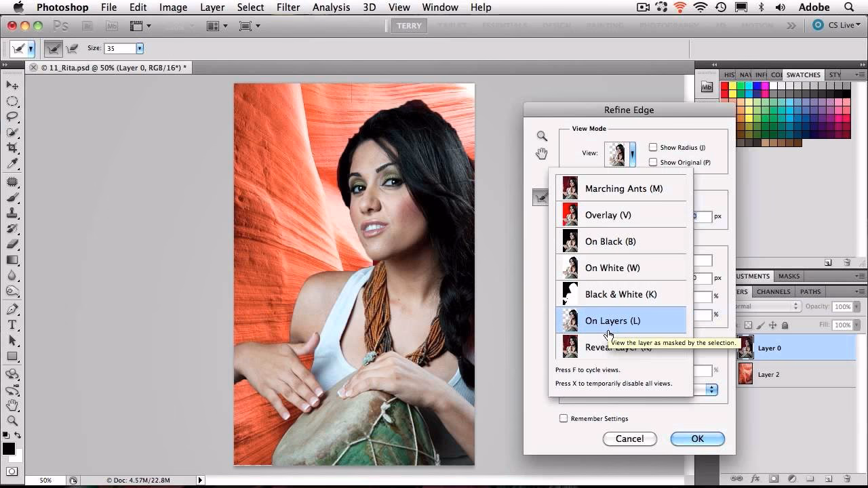Enable the Show Radius option
Image resolution: width=868 pixels, height=488 pixels.
point(653,147)
